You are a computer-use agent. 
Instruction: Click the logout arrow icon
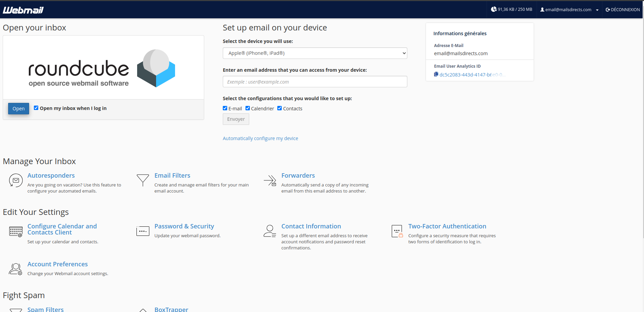click(608, 9)
